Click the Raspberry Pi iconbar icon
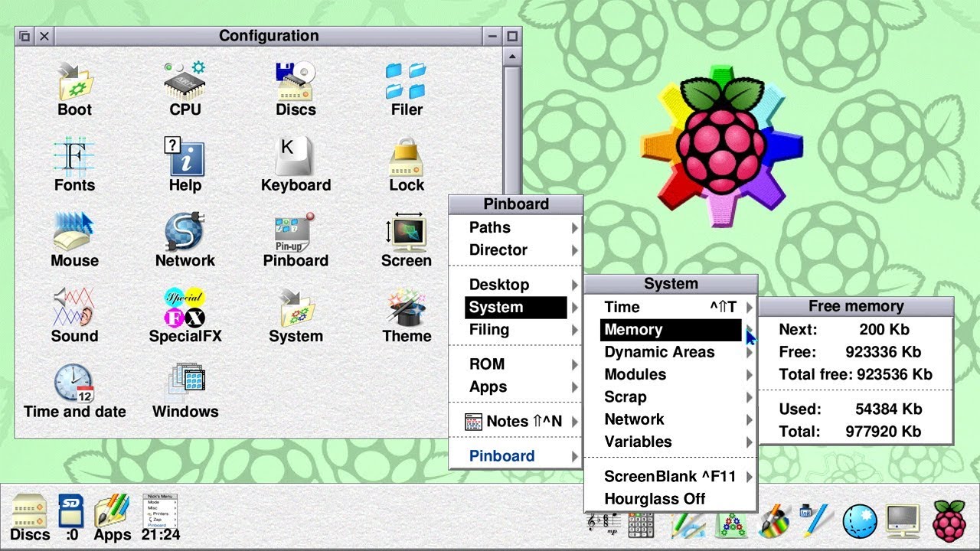Viewport: 980px width, 551px height. (x=949, y=521)
